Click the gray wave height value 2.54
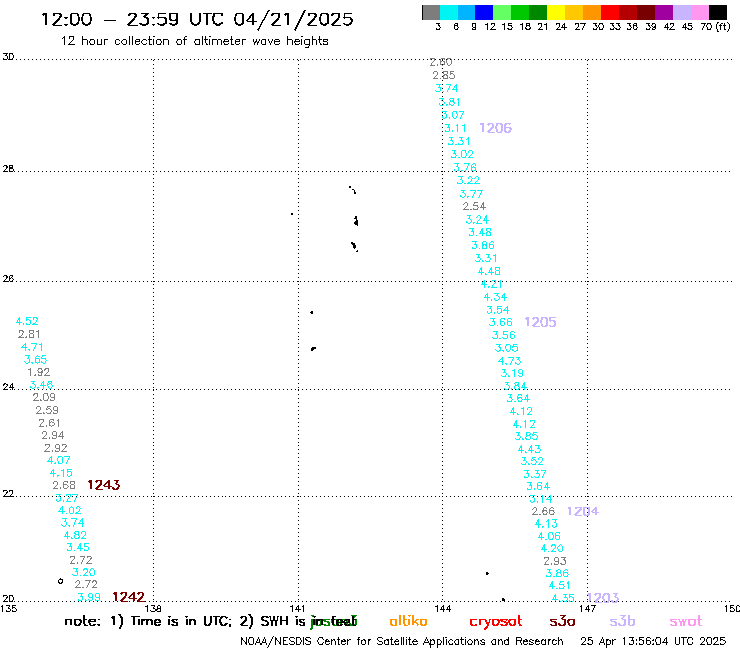This screenshot has width=740, height=650. (x=474, y=206)
